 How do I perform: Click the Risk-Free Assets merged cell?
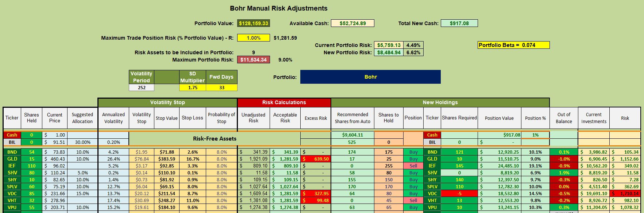click(215, 139)
